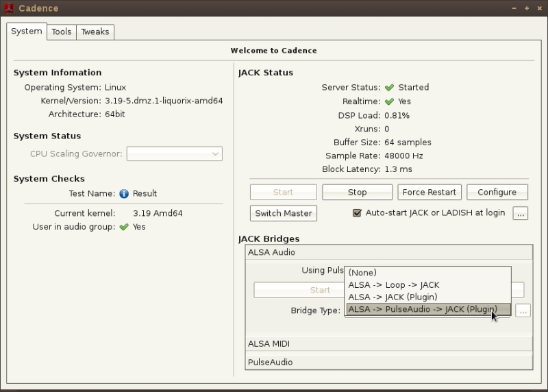Image resolution: width=548 pixels, height=392 pixels.
Task: Click the blue info icon beside Result
Action: 124,193
